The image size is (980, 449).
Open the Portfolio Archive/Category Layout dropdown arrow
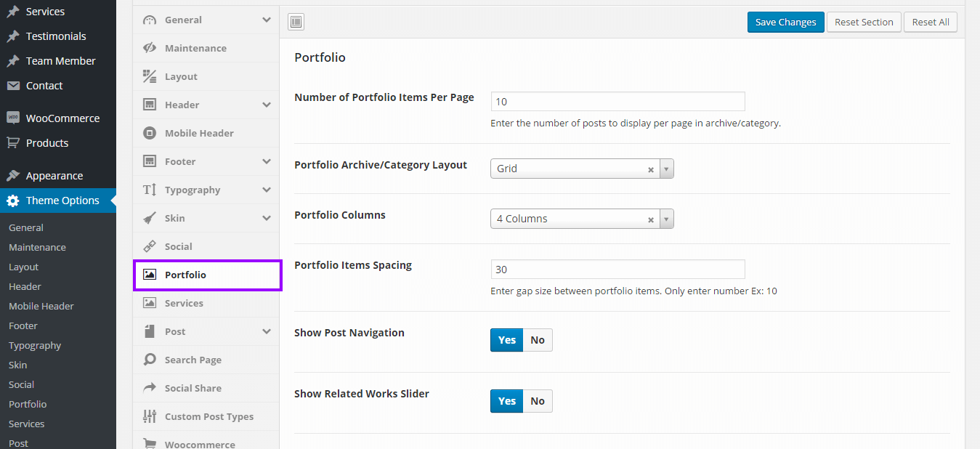point(666,169)
